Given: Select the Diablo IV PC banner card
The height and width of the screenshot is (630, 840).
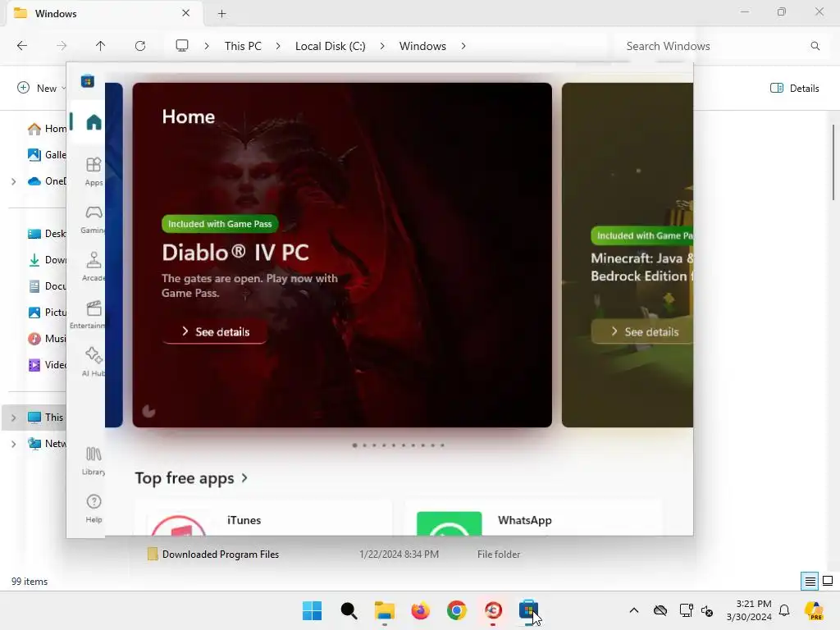Looking at the screenshot, I should [x=342, y=255].
